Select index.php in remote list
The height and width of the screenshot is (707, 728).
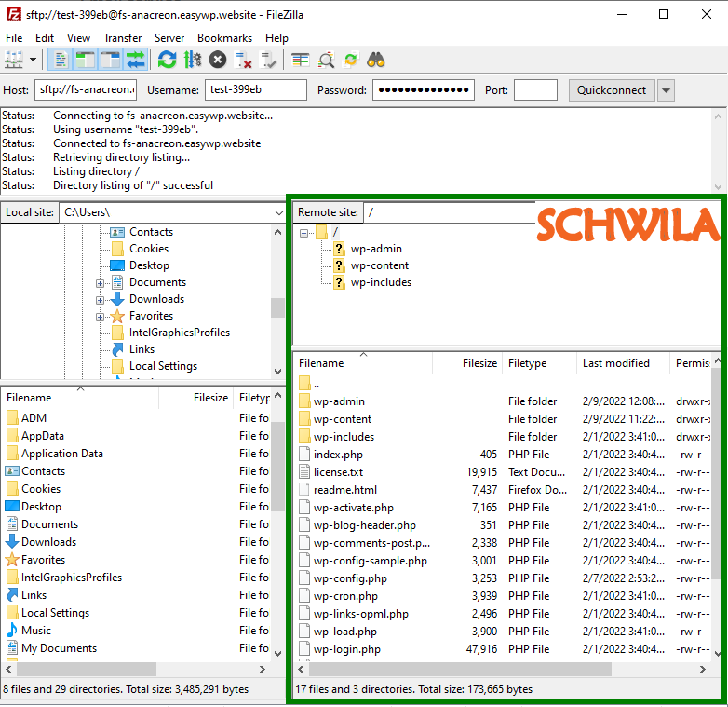(x=338, y=455)
